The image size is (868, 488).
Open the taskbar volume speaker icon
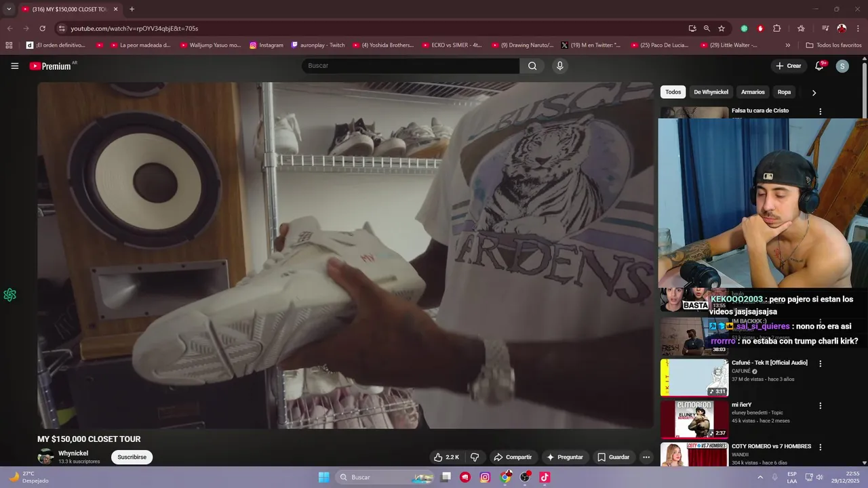click(x=819, y=477)
